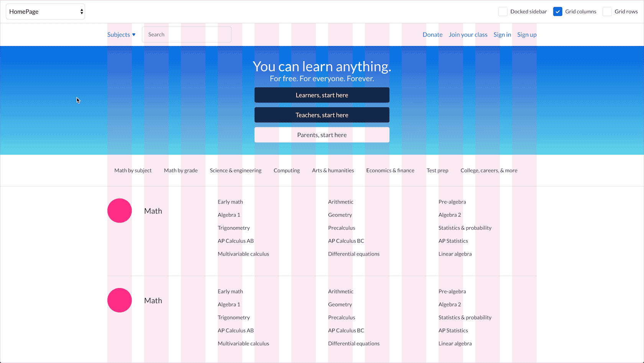
Task: Open Arithmetic in the lower Math section
Action: click(x=341, y=291)
